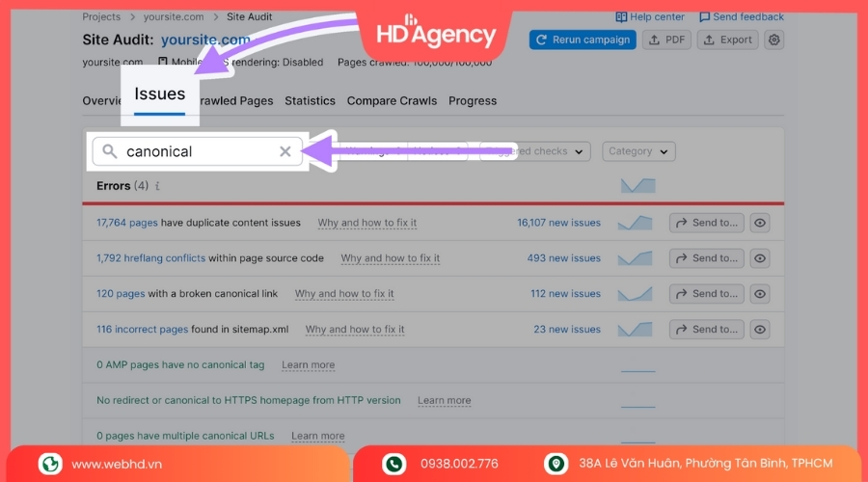This screenshot has width=868, height=482.
Task: Toggle eye icon for broken canonical link
Action: tap(760, 294)
